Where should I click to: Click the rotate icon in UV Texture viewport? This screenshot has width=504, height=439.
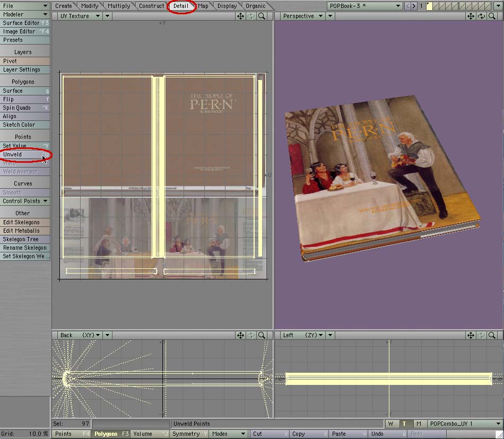pyautogui.click(x=251, y=16)
